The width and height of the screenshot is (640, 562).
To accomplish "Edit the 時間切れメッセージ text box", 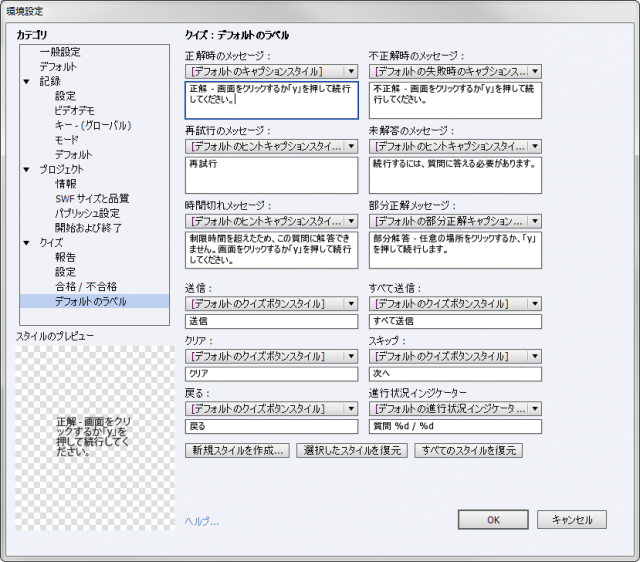I will [271, 250].
